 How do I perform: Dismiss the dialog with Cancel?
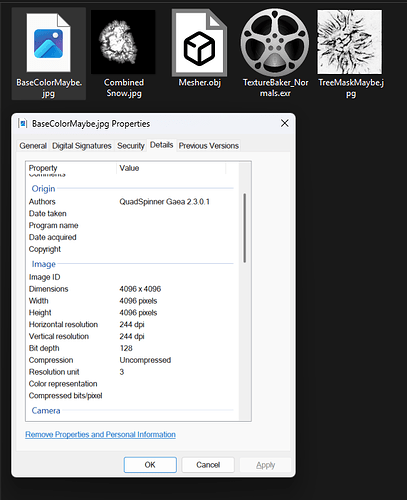[208, 465]
